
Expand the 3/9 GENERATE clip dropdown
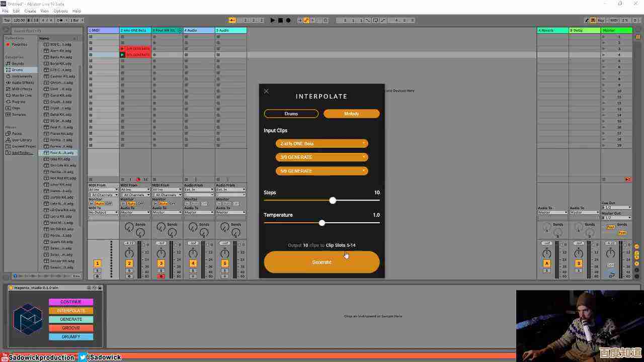coord(321,157)
